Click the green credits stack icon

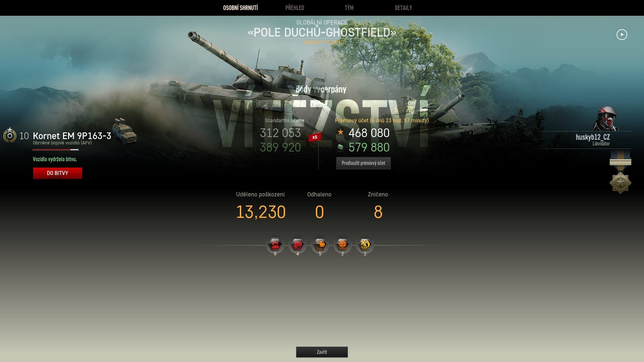coord(340,147)
